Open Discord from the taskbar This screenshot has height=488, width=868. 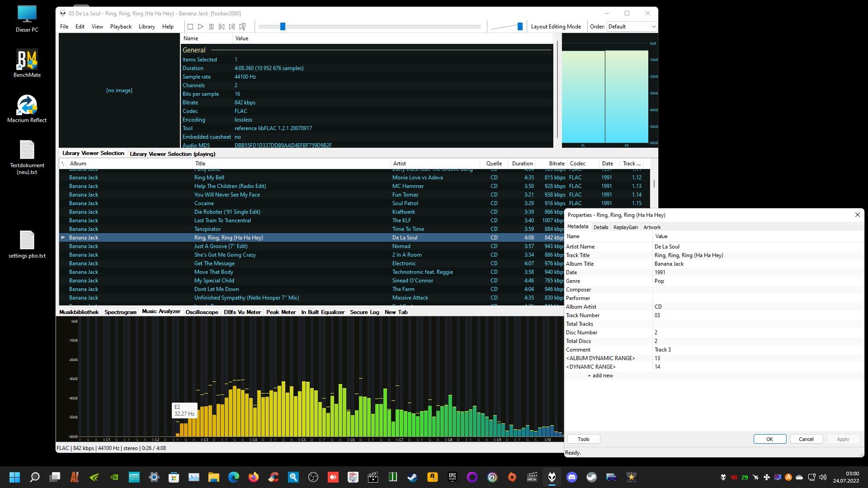[572, 477]
